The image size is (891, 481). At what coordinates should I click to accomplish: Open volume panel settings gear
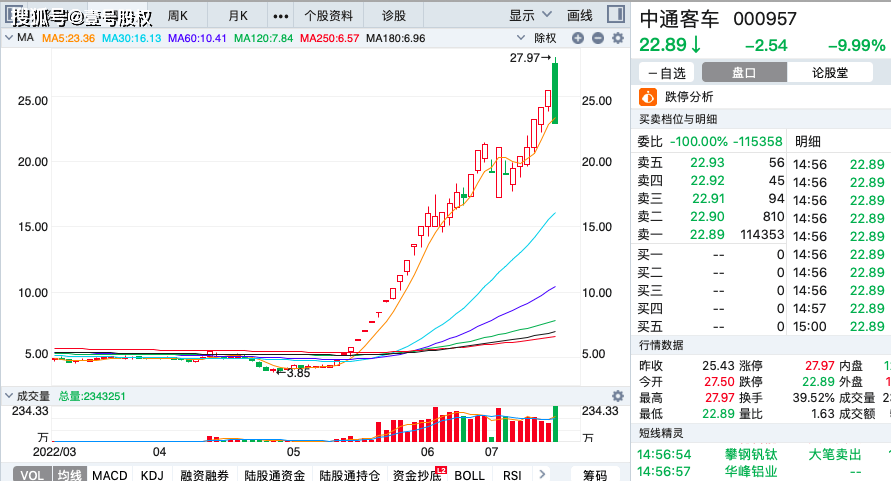click(618, 396)
